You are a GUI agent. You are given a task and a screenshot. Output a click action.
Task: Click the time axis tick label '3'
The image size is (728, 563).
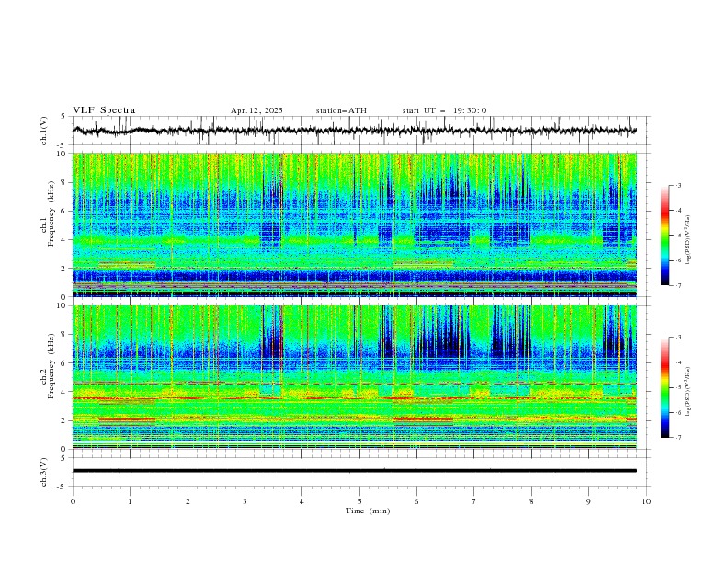coord(245,501)
